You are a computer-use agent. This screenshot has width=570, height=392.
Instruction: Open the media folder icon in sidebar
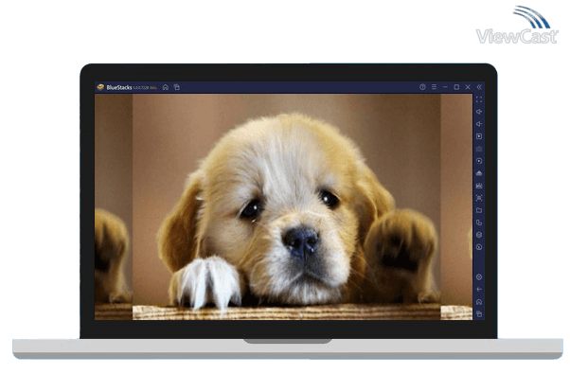click(479, 210)
